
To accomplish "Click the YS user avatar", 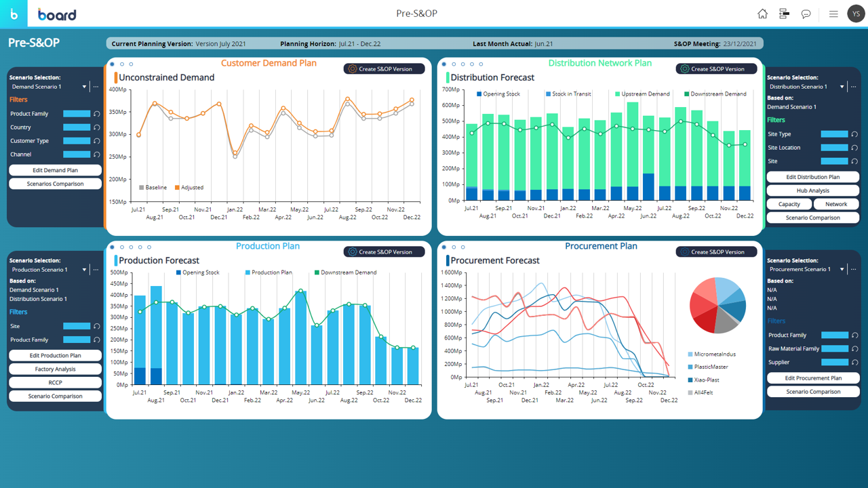I will coord(856,14).
